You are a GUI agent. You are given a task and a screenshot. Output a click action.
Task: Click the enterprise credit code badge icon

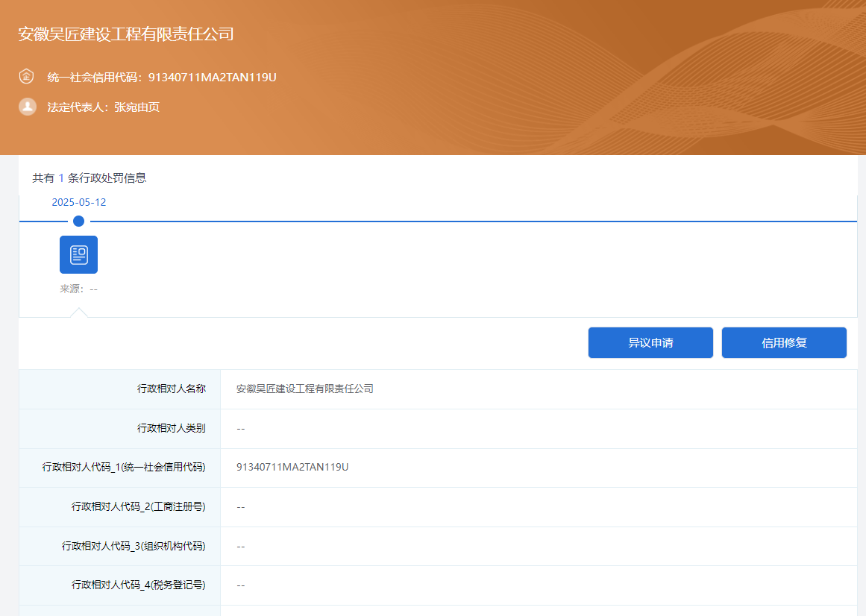[27, 76]
